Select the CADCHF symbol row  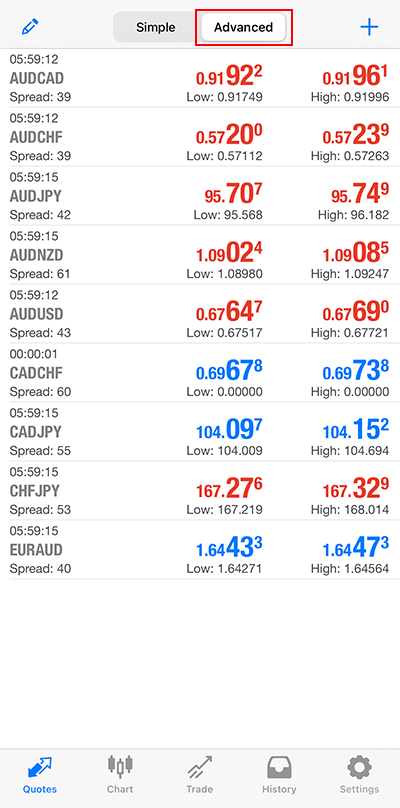coord(200,372)
